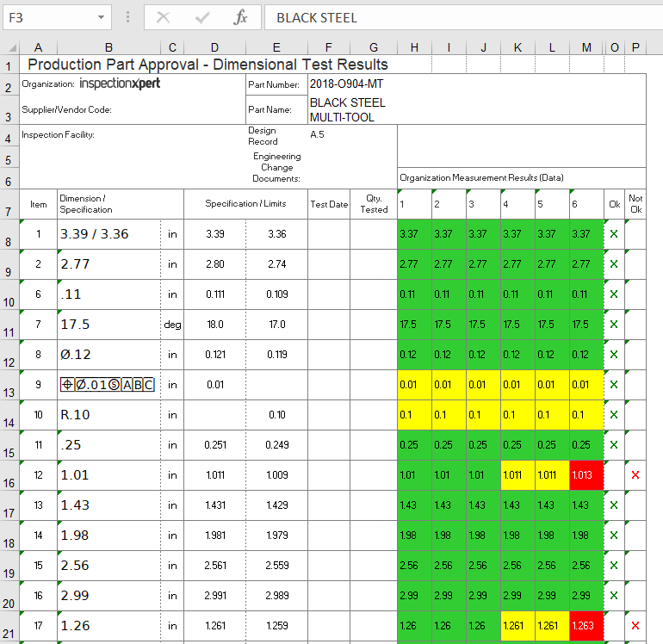This screenshot has height=644, width=663.
Task: Select the position tolerance symbol cell for item 9
Action: click(x=108, y=385)
